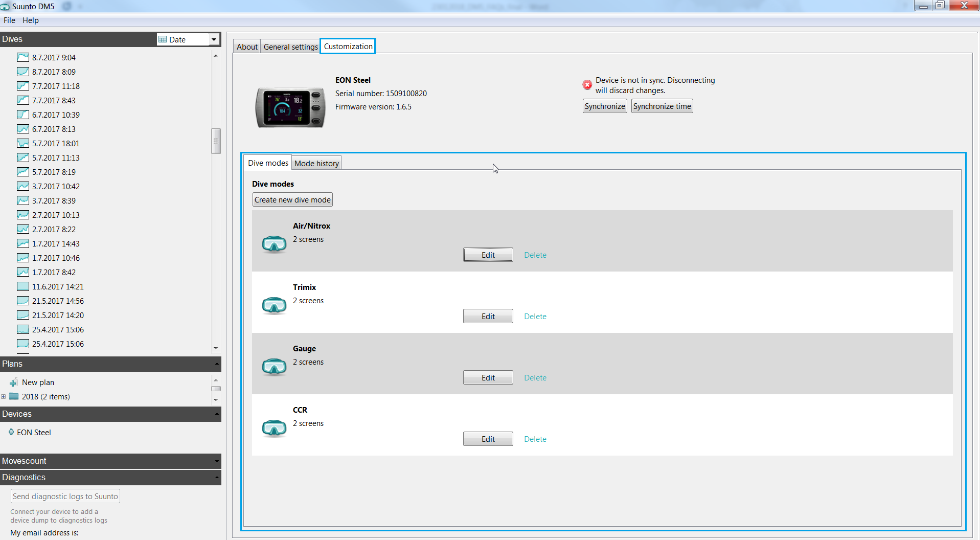This screenshot has height=540, width=980.
Task: Click the New plan plus icon
Action: click(14, 382)
